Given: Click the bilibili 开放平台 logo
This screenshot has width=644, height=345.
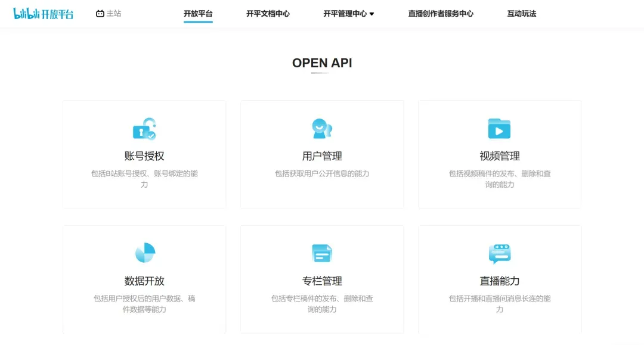Looking at the screenshot, I should pyautogui.click(x=43, y=14).
